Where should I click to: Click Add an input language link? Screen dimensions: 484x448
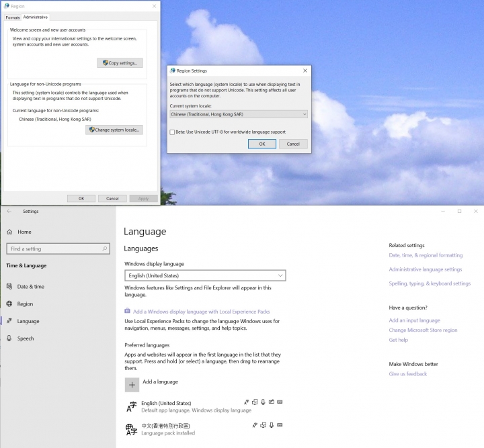coord(415,320)
